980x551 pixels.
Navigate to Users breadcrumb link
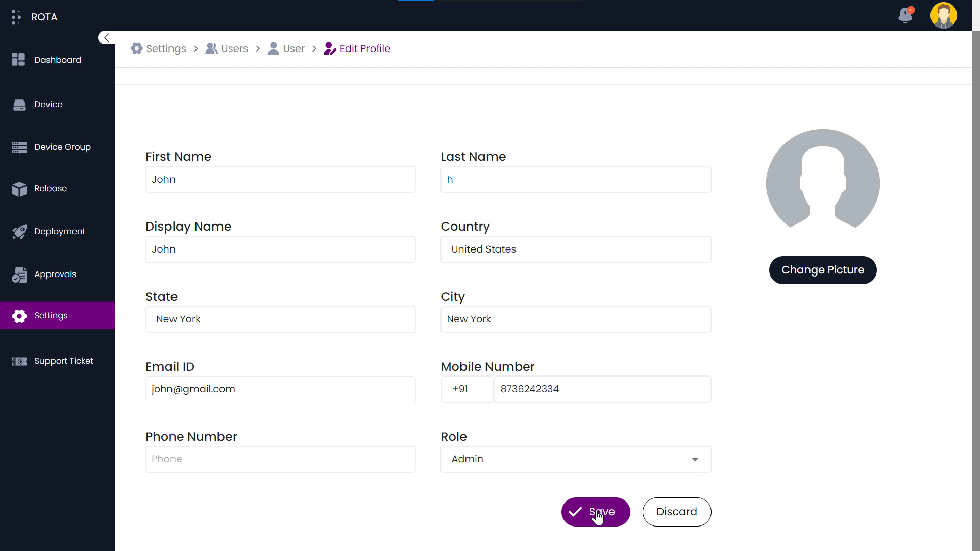(227, 48)
